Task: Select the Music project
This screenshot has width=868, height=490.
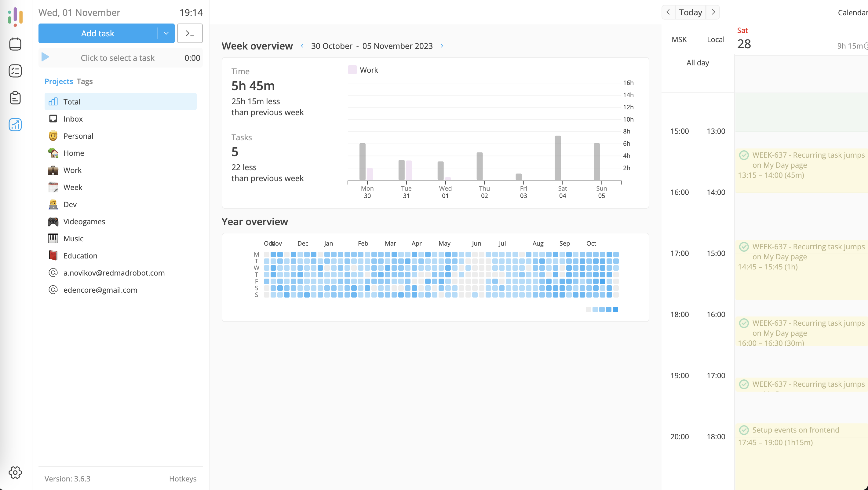Action: 120,239
